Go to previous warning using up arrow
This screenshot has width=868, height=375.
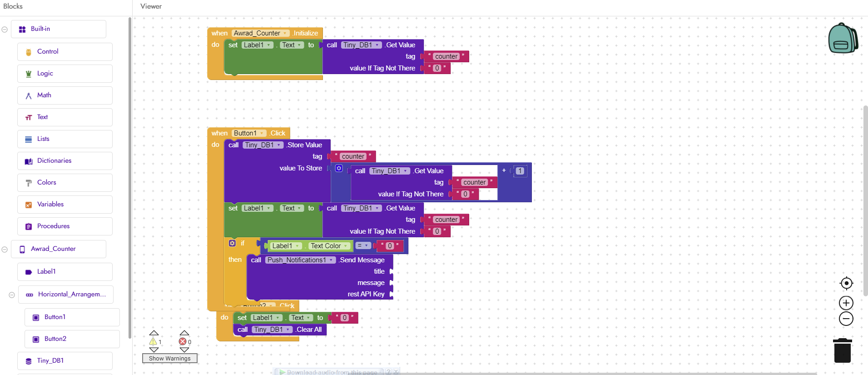(154, 333)
